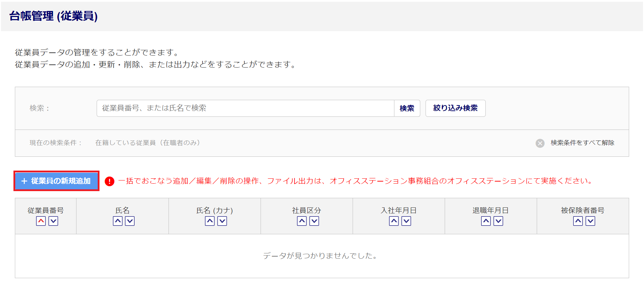Screen dimensions: 644x281
Task: Click the gray X clear-conditions icon
Action: click(x=540, y=143)
